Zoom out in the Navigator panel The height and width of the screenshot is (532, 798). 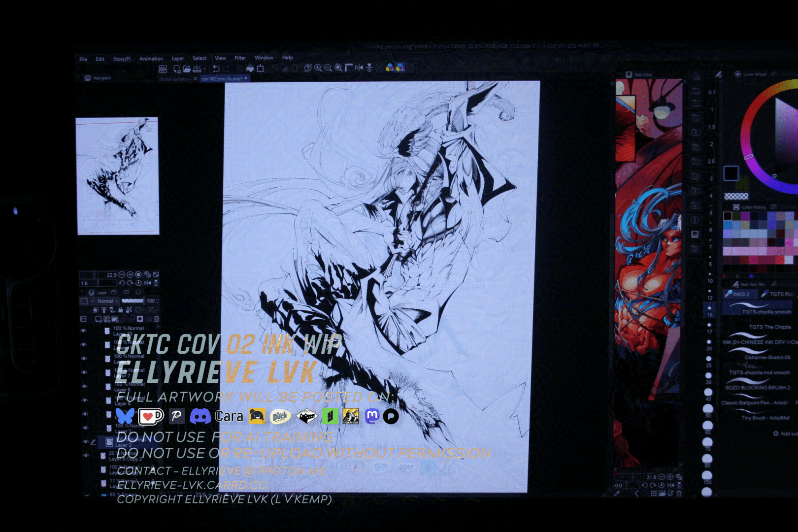pyautogui.click(x=122, y=275)
